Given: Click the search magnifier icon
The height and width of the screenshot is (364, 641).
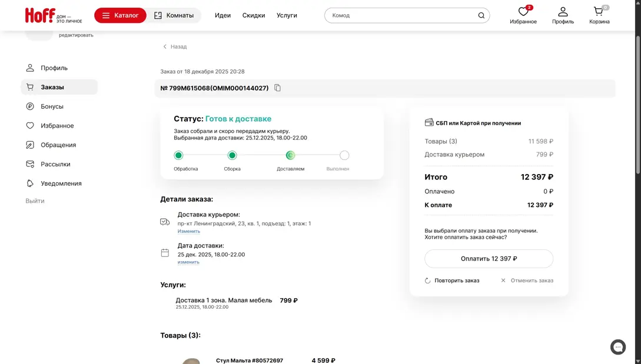Looking at the screenshot, I should click(x=481, y=15).
